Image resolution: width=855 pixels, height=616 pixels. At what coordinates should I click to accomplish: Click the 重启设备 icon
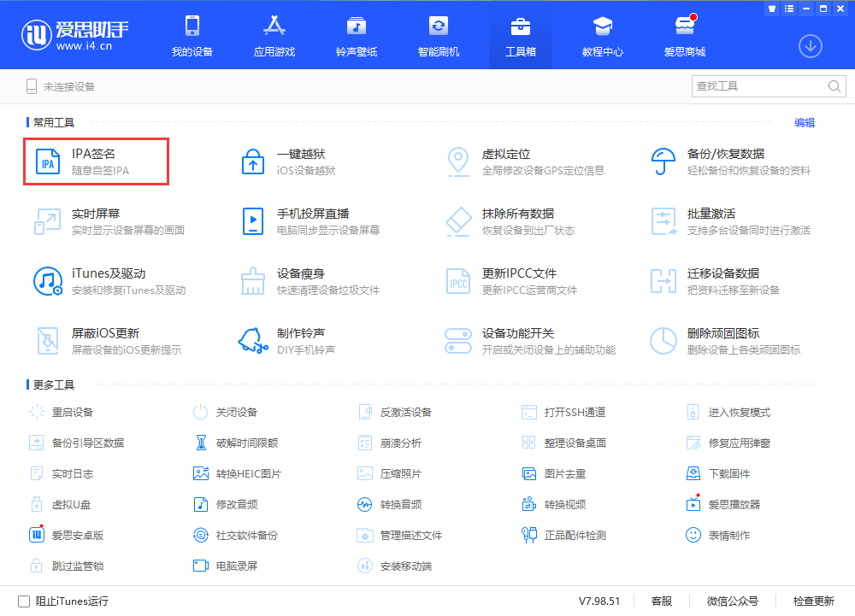[37, 413]
